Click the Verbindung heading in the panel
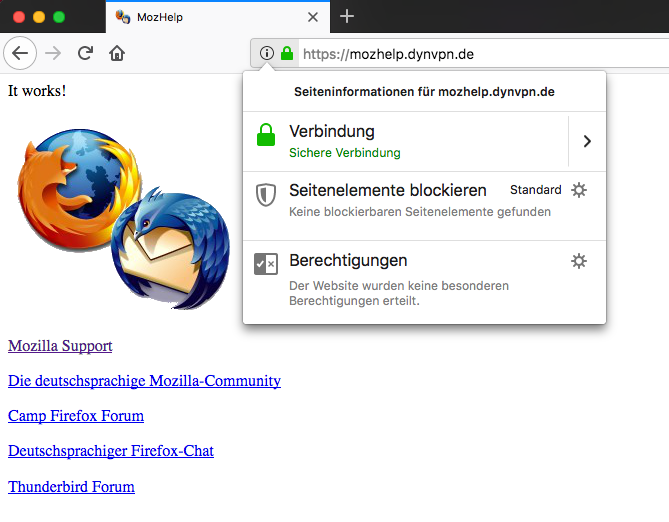 [x=332, y=131]
